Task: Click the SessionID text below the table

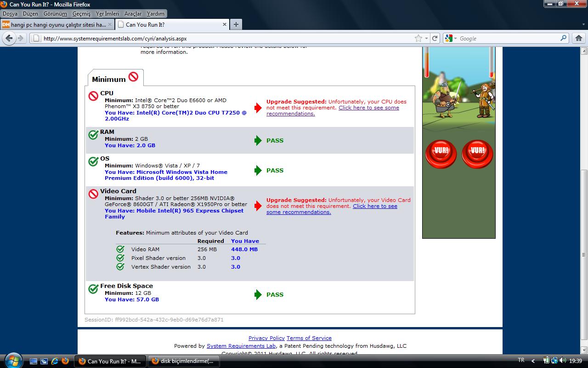Action: point(154,320)
